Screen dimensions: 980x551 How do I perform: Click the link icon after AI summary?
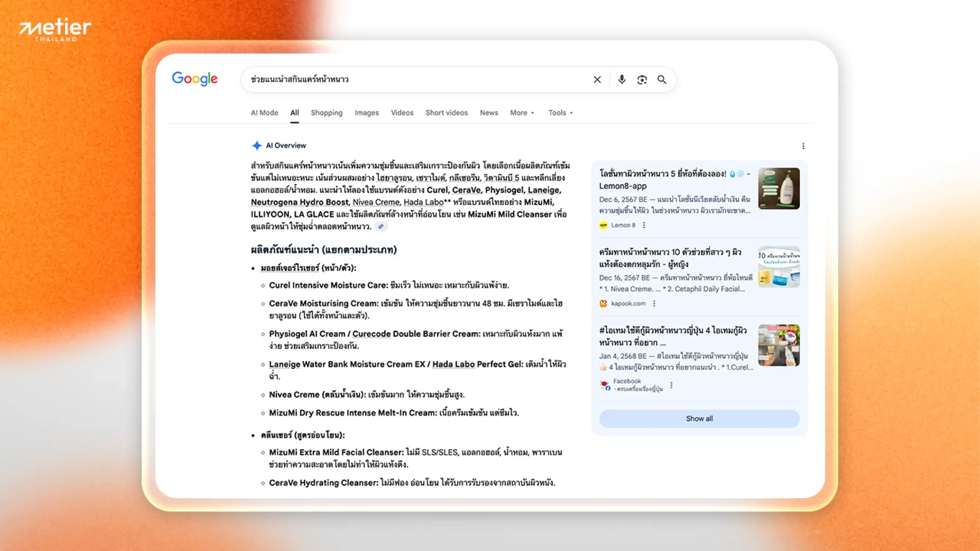point(380,227)
